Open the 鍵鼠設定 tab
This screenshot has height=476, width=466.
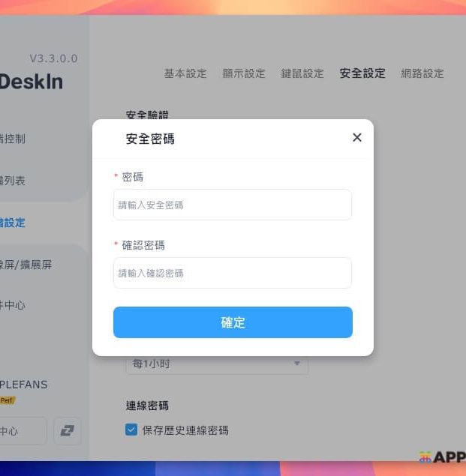point(302,73)
